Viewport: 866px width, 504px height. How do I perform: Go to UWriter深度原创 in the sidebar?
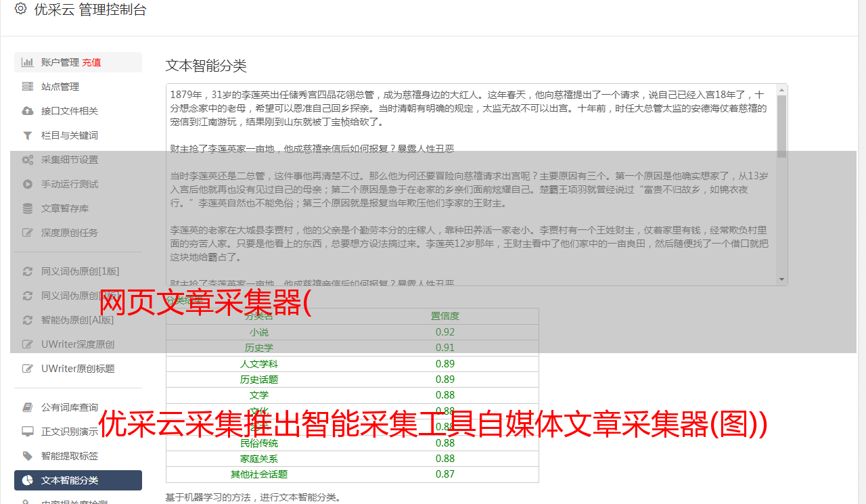tap(78, 344)
